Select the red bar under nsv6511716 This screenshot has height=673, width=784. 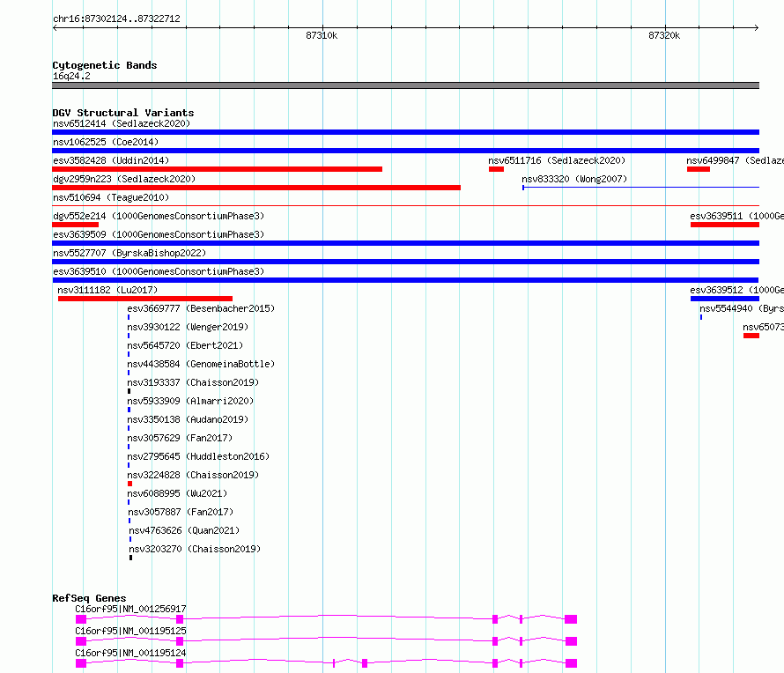click(496, 169)
